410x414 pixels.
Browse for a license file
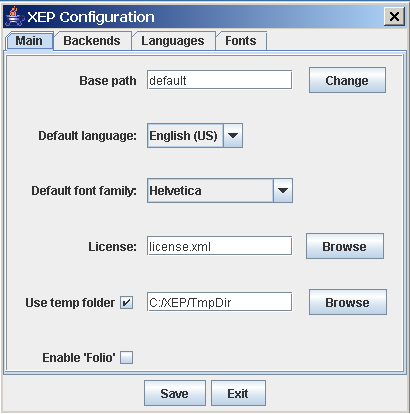click(345, 246)
